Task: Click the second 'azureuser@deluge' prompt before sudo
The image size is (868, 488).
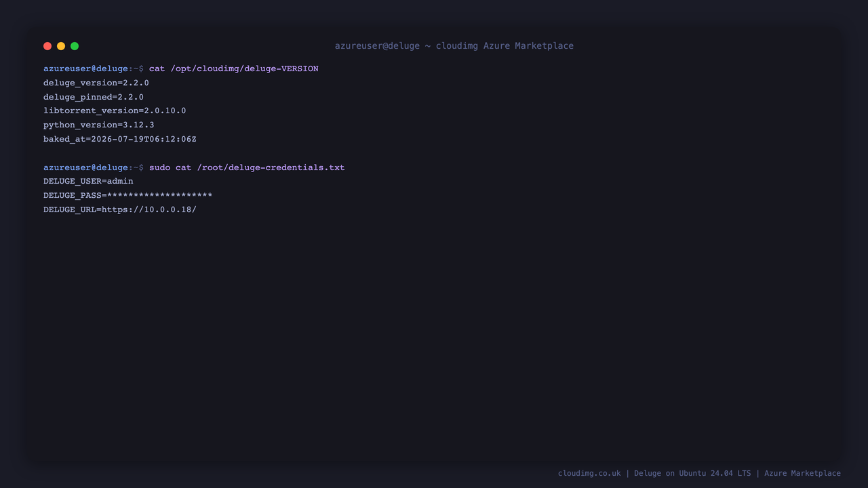Action: coord(85,167)
